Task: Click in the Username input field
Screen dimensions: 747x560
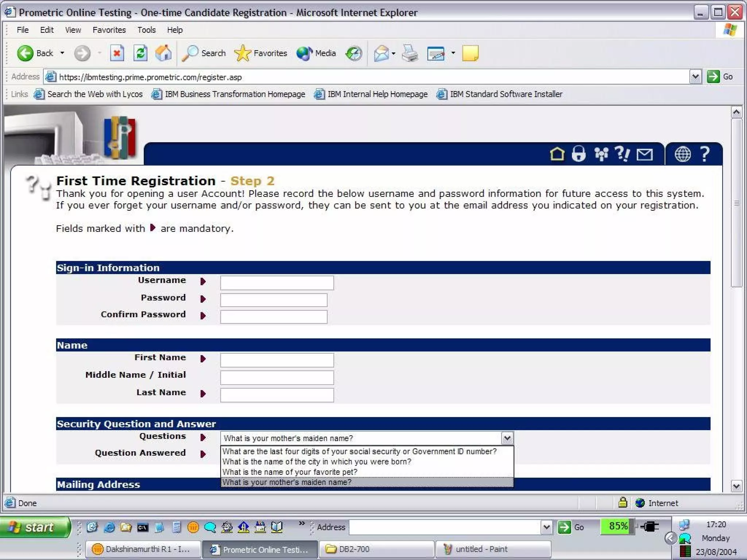Action: click(x=277, y=283)
